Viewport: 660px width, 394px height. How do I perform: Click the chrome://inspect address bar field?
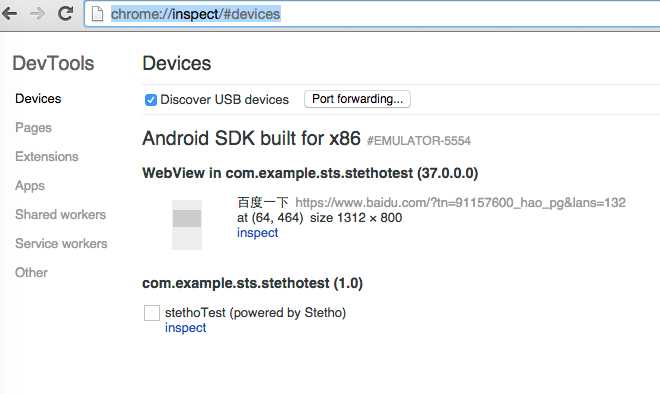click(x=372, y=14)
